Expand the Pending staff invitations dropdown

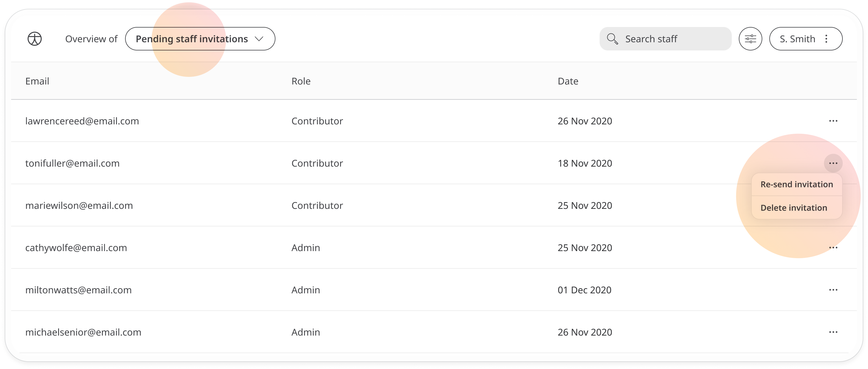(x=200, y=39)
